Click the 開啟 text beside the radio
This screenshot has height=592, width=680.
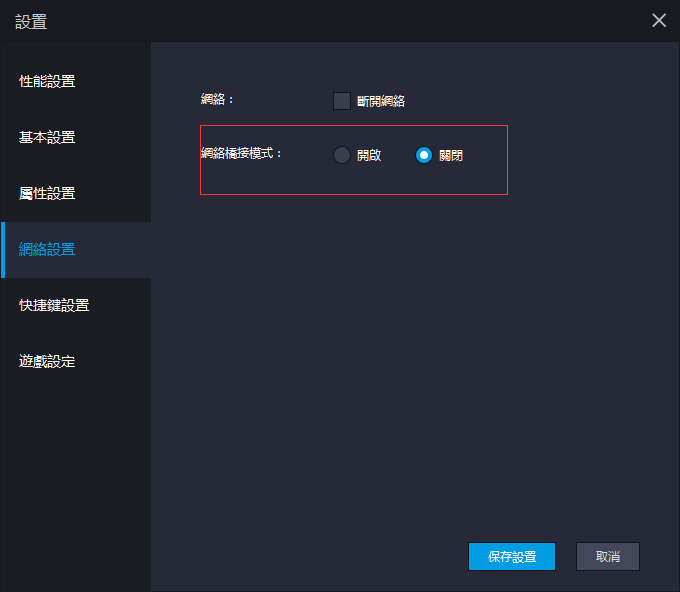tap(369, 156)
